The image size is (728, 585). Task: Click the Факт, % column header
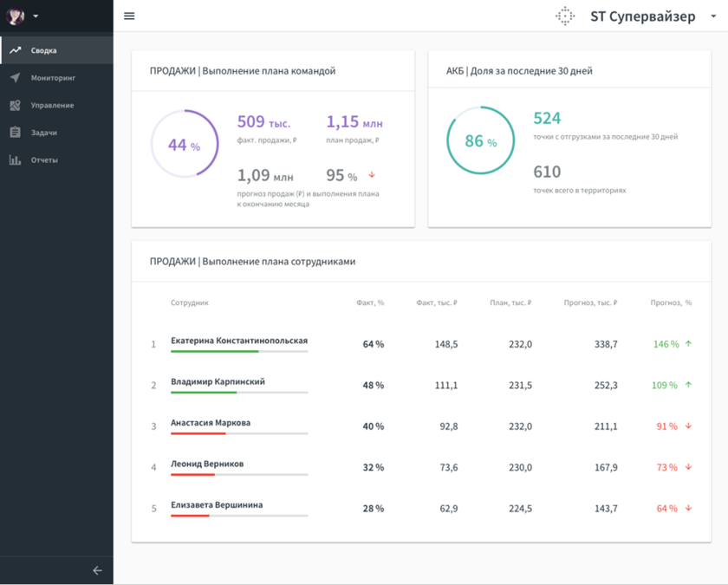(369, 303)
